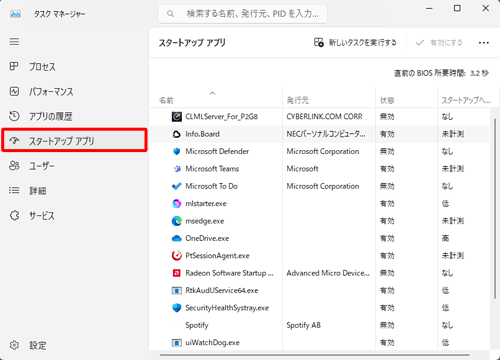Open the プロセス page
This screenshot has height=360, width=500.
tap(74, 67)
